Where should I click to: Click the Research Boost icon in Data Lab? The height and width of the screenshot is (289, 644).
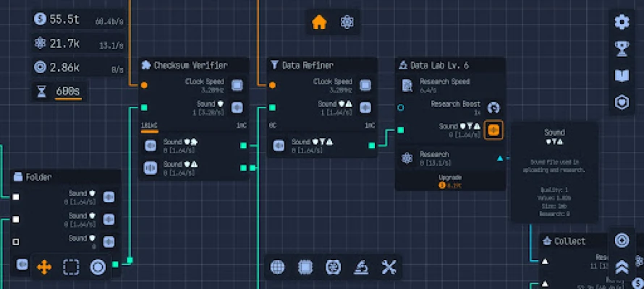pyautogui.click(x=493, y=108)
